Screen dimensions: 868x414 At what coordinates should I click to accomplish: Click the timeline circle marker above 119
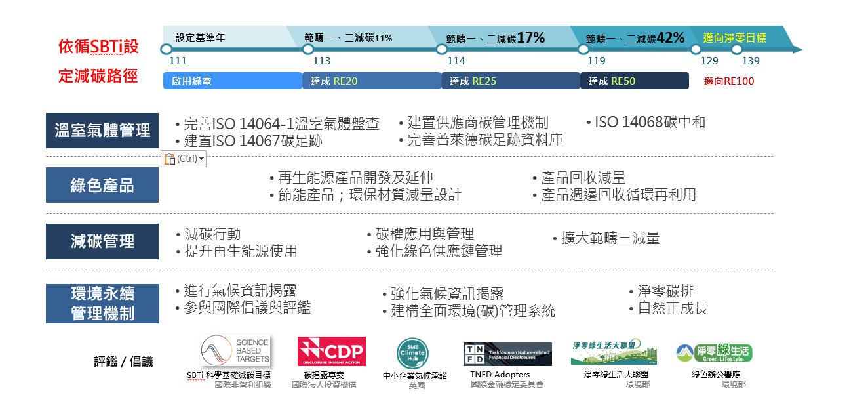583,49
